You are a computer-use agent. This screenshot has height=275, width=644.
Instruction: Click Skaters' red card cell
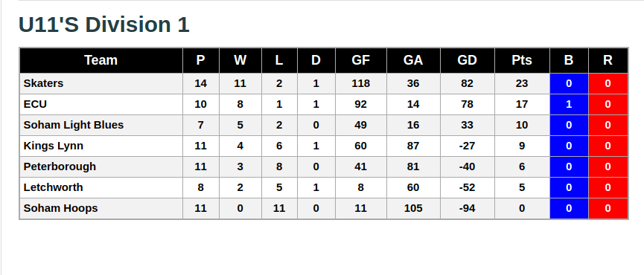[608, 83]
